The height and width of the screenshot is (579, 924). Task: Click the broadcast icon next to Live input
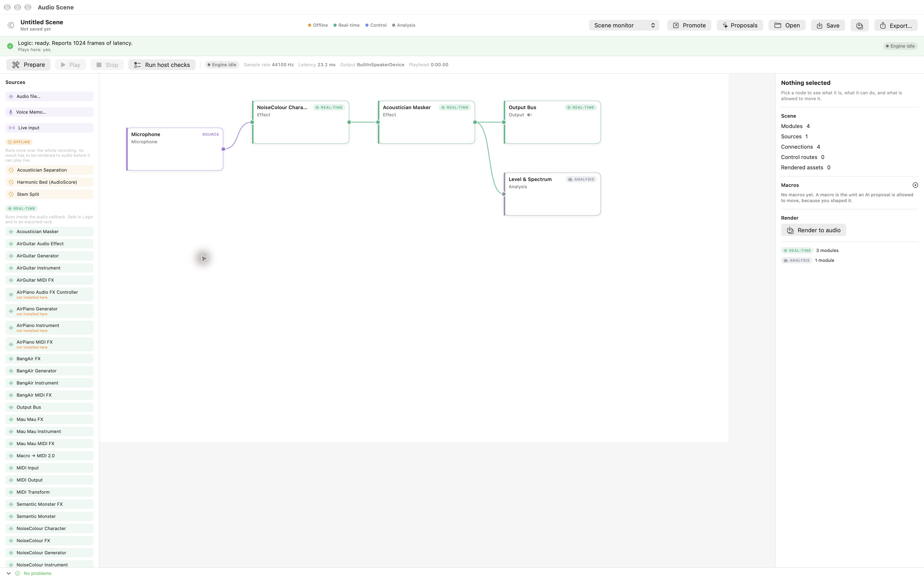click(12, 128)
